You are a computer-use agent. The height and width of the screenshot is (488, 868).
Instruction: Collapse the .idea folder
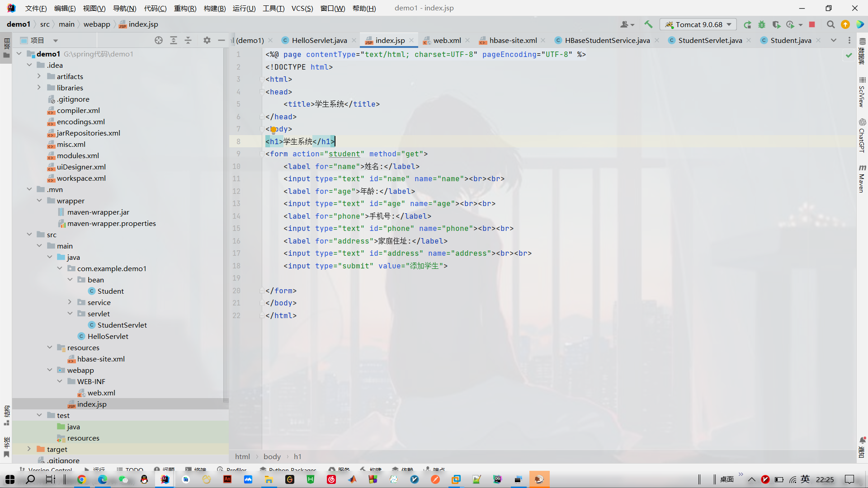point(29,65)
